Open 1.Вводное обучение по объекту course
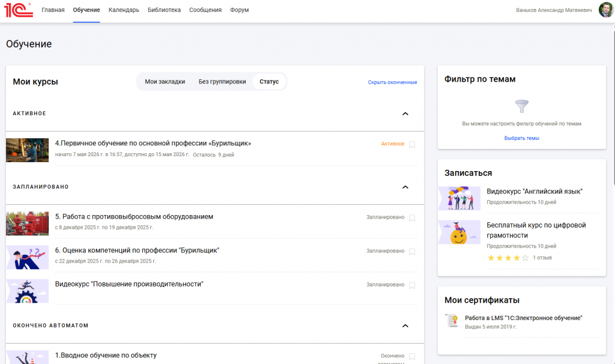 coord(106,355)
